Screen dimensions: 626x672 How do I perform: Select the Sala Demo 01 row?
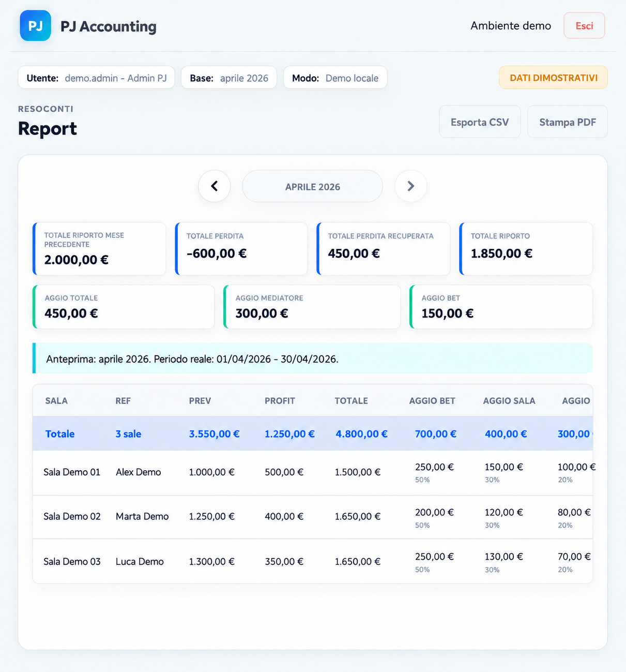coord(312,472)
